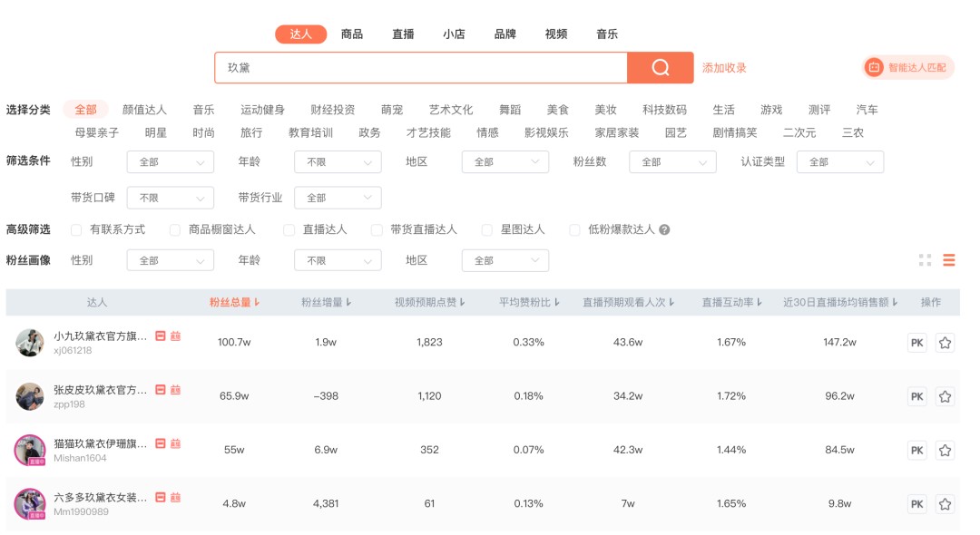Click the 添加收录 link
The height and width of the screenshot is (535, 980).
point(724,68)
